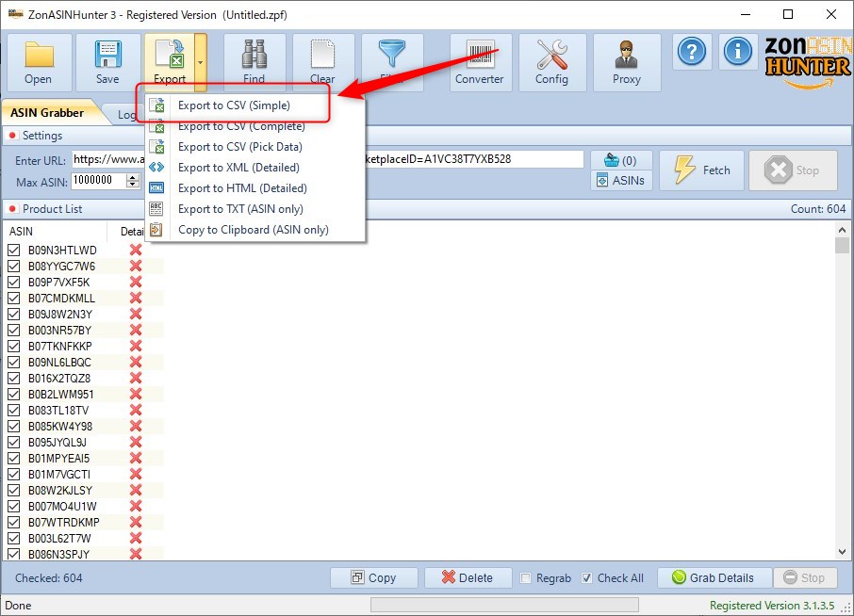
Task: Open the basket (0) button
Action: [x=621, y=160]
